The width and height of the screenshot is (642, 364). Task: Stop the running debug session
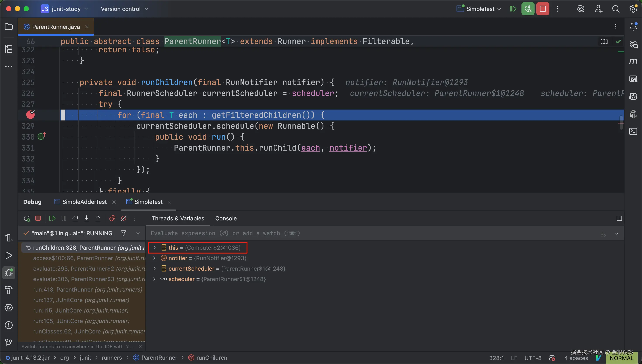coord(38,218)
